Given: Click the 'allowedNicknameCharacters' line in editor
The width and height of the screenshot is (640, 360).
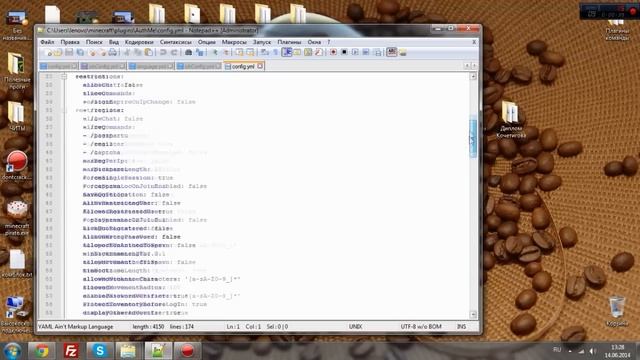Looking at the screenshot, I should (x=162, y=279).
